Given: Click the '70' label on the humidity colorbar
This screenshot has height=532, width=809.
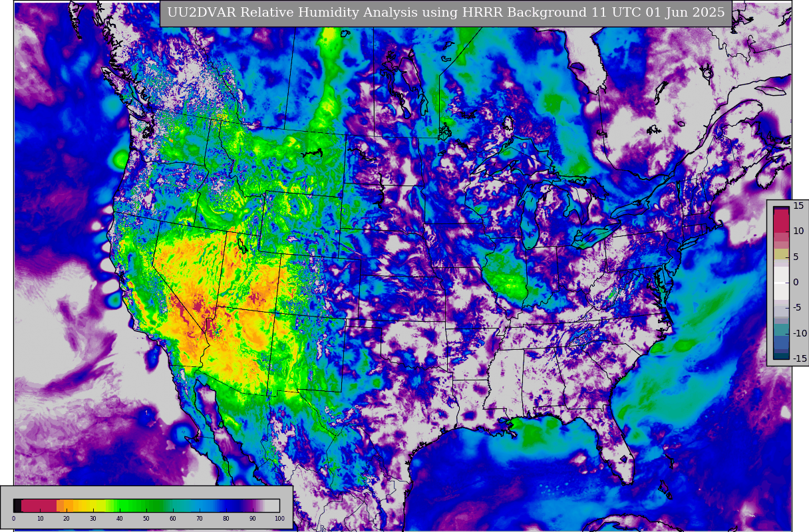Looking at the screenshot, I should tap(200, 519).
